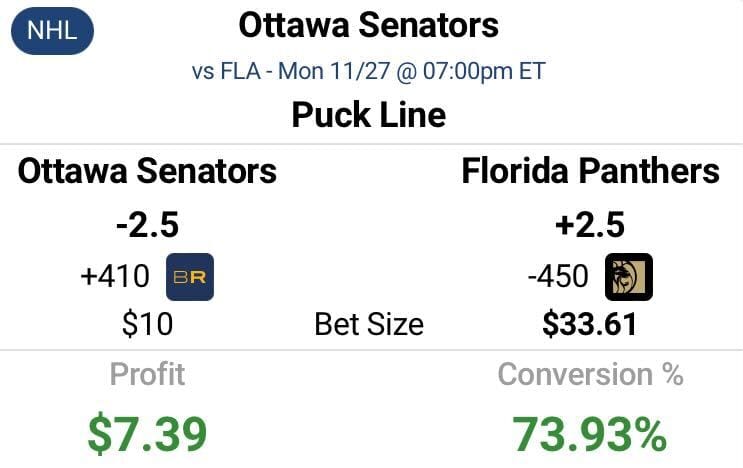Click the NHL league badge
This screenshot has height=468, width=743.
(52, 31)
